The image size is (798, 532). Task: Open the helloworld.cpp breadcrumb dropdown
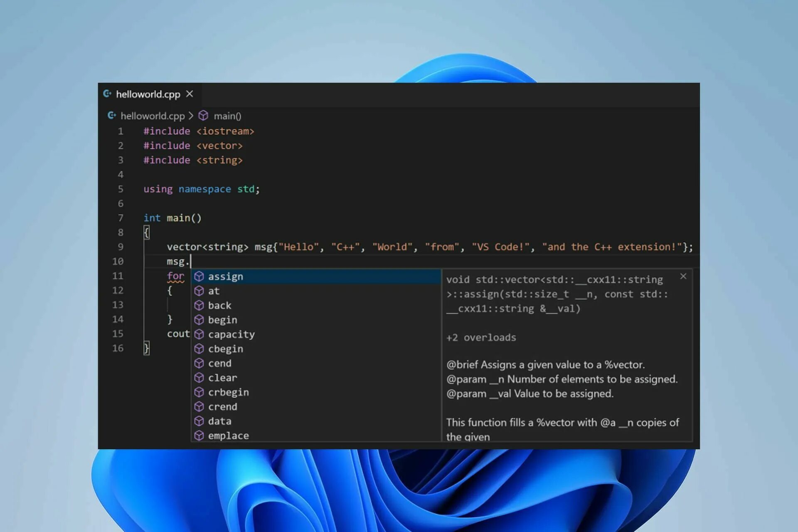point(153,116)
